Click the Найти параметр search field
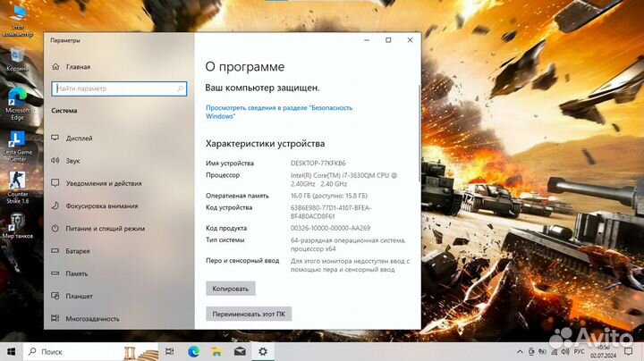 [119, 88]
